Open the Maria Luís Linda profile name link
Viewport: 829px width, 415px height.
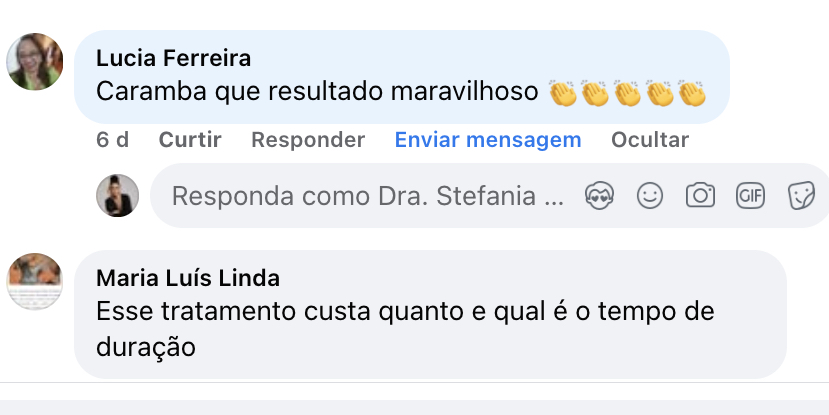coord(188,278)
